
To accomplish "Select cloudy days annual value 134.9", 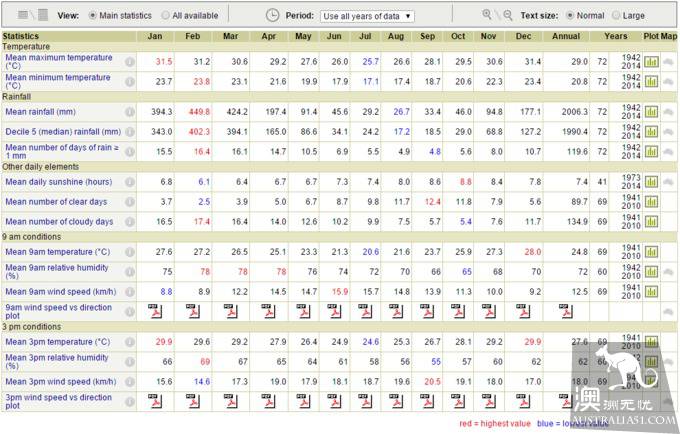I will 577,222.
